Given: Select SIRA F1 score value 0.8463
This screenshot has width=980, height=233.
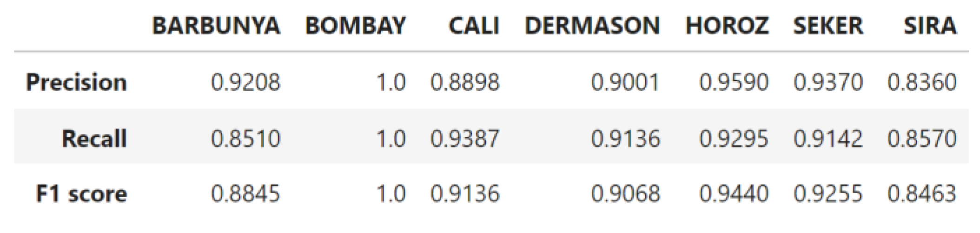Looking at the screenshot, I should click(x=922, y=194).
